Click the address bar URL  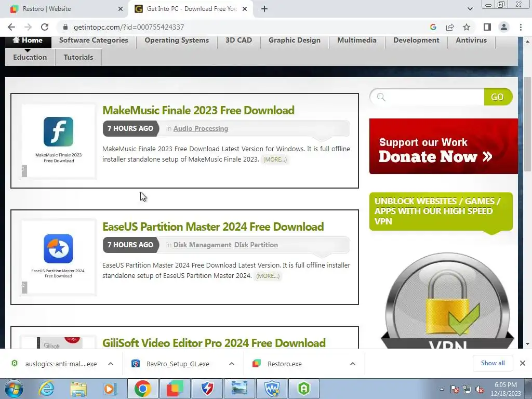coord(129,27)
